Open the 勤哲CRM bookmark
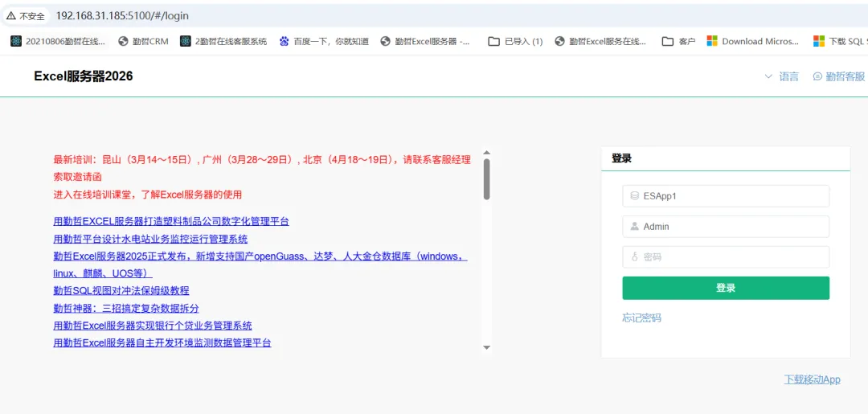Viewport: 868px width, 414px height. pos(143,41)
